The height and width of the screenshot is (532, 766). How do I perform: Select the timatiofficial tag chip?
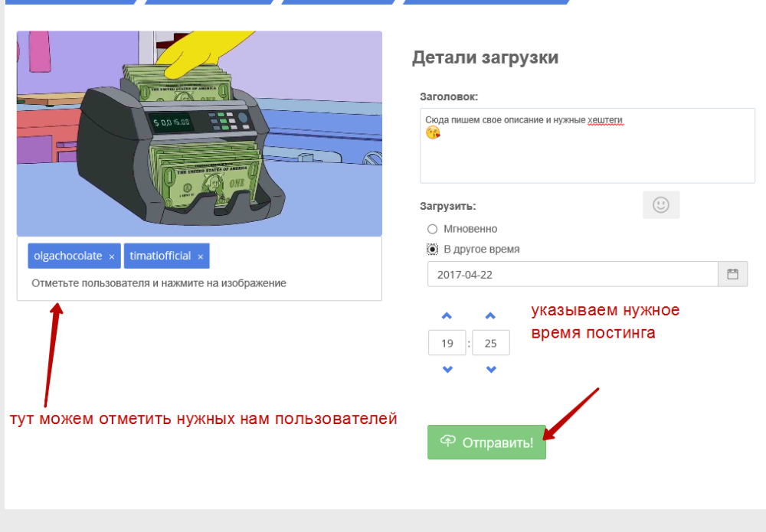(x=166, y=256)
